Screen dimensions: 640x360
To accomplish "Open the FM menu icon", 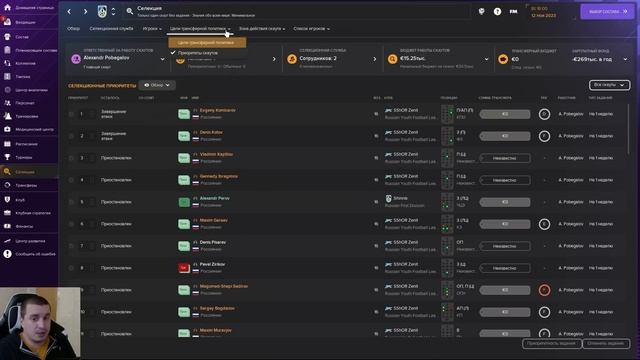I will click(x=513, y=11).
